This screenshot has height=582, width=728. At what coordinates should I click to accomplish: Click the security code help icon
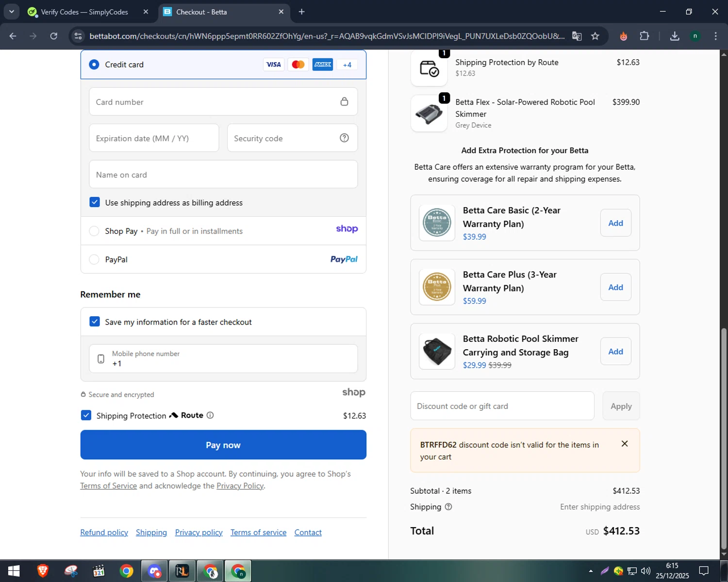(x=344, y=138)
